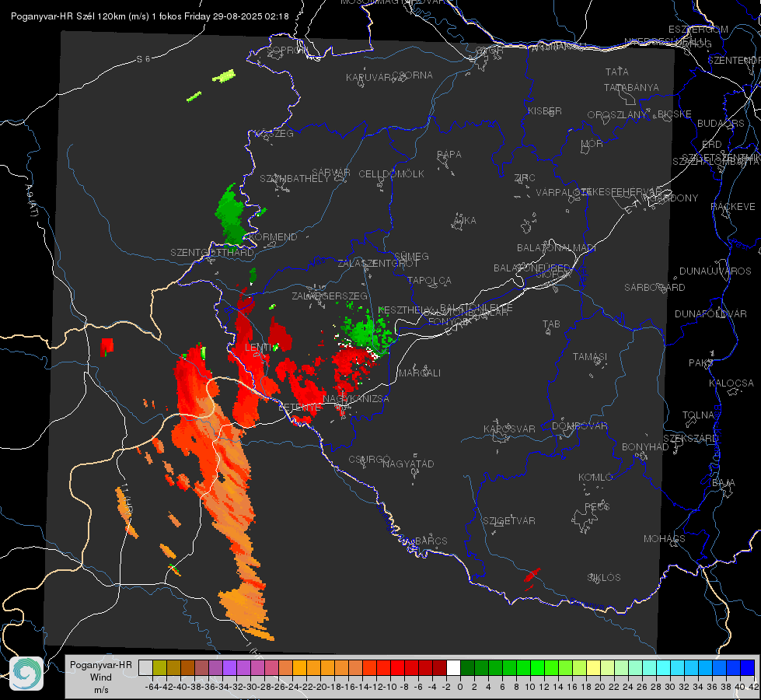Click the SOPRON city label
This screenshot has height=700, width=761.
[287, 50]
